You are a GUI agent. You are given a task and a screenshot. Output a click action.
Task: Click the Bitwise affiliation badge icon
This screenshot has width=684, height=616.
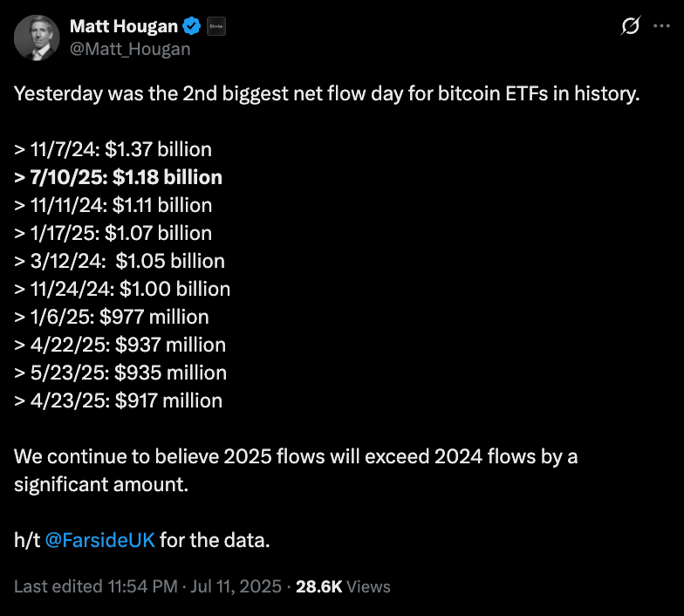tap(216, 26)
